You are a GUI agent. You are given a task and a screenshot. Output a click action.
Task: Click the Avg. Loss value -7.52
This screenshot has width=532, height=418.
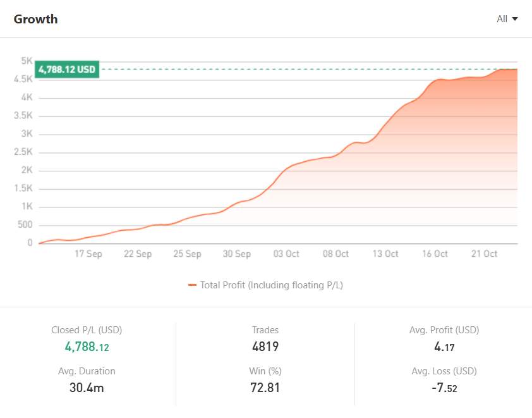[x=443, y=387]
